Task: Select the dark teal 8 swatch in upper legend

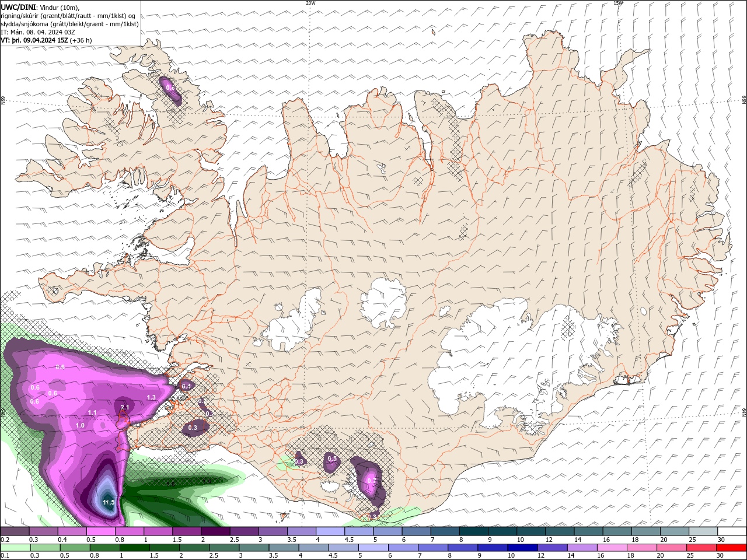Action: [x=474, y=531]
